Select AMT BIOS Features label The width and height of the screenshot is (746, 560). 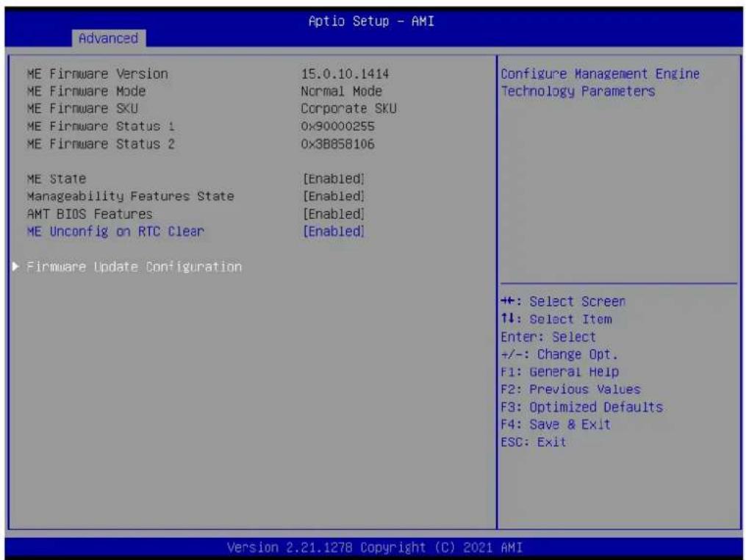(x=90, y=214)
